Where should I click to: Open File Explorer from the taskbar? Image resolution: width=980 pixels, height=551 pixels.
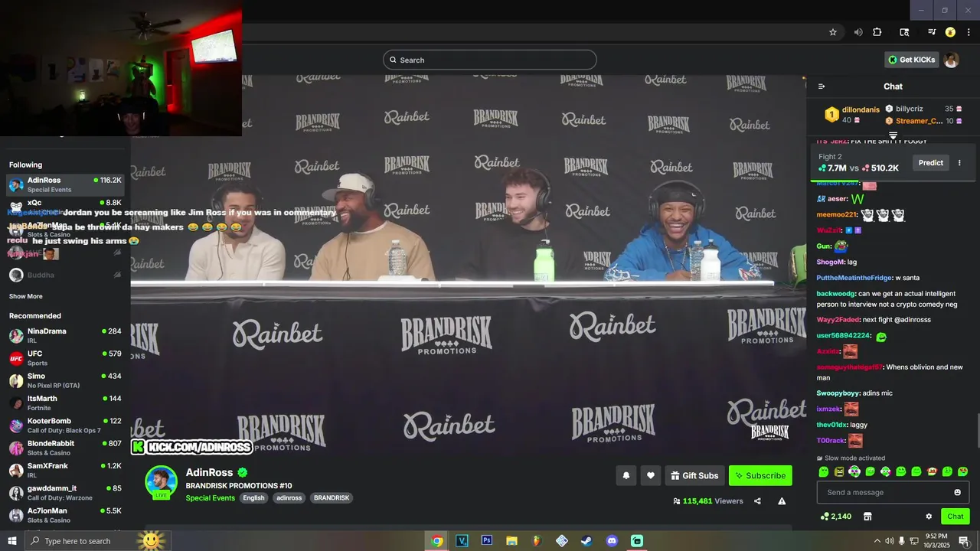[x=511, y=541]
